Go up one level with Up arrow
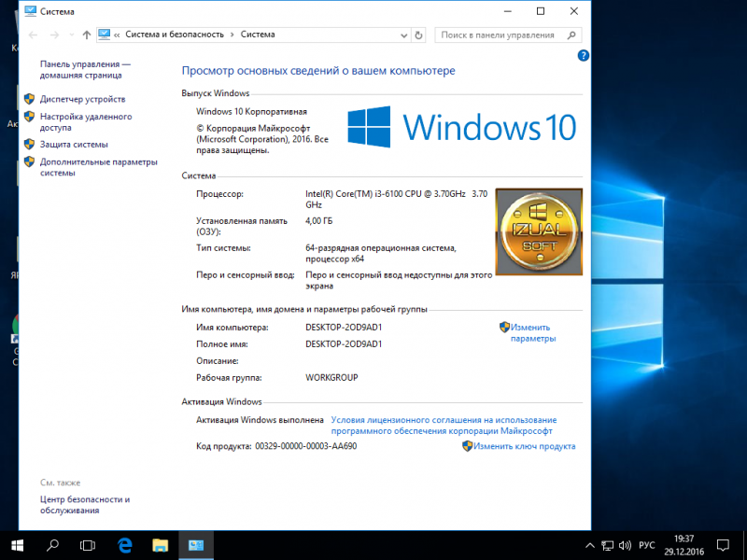 click(86, 35)
